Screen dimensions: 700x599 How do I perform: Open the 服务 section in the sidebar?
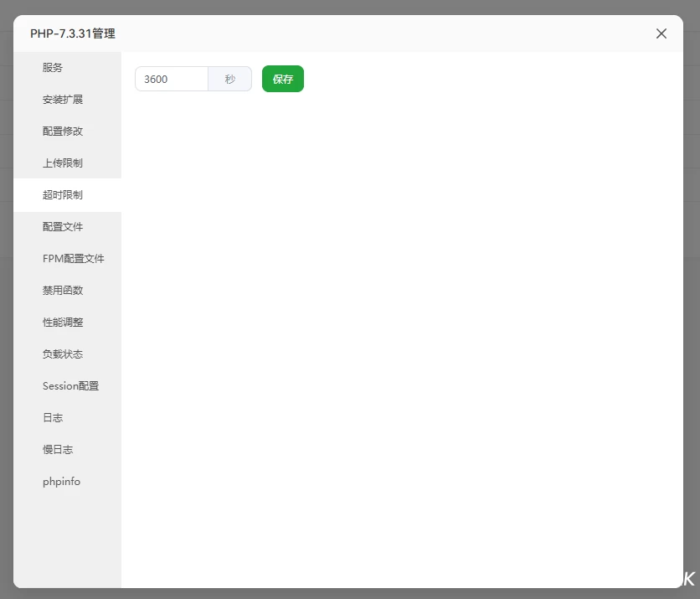52,68
